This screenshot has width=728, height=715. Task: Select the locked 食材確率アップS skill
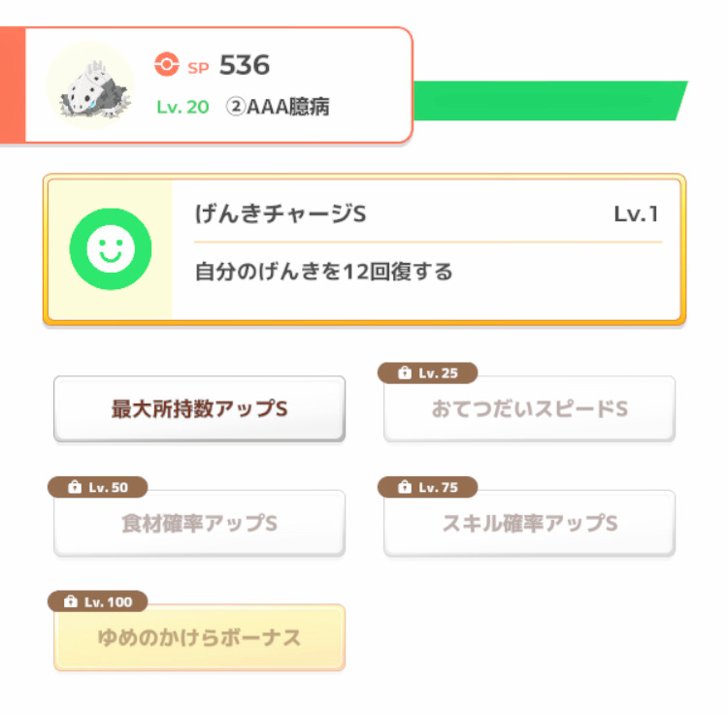pyautogui.click(x=199, y=523)
